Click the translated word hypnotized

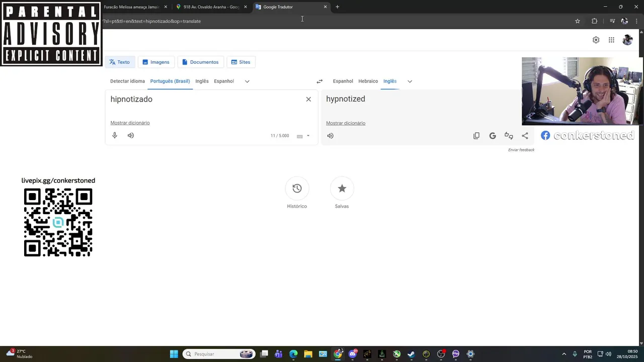pyautogui.click(x=346, y=99)
